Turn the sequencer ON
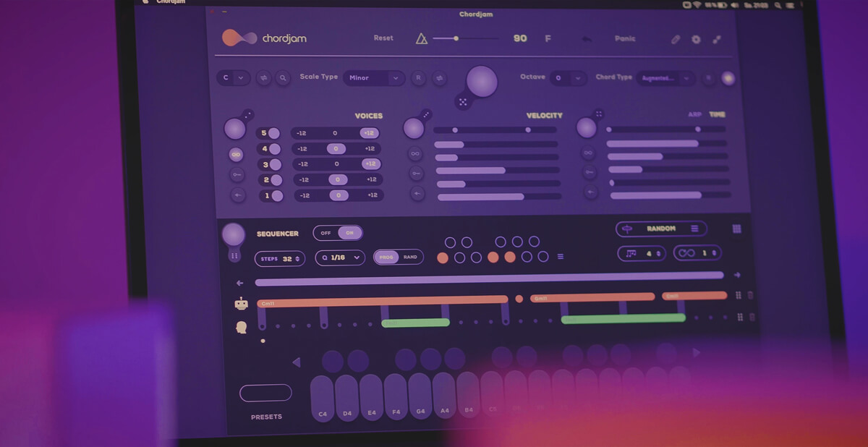This screenshot has height=447, width=868. point(350,233)
